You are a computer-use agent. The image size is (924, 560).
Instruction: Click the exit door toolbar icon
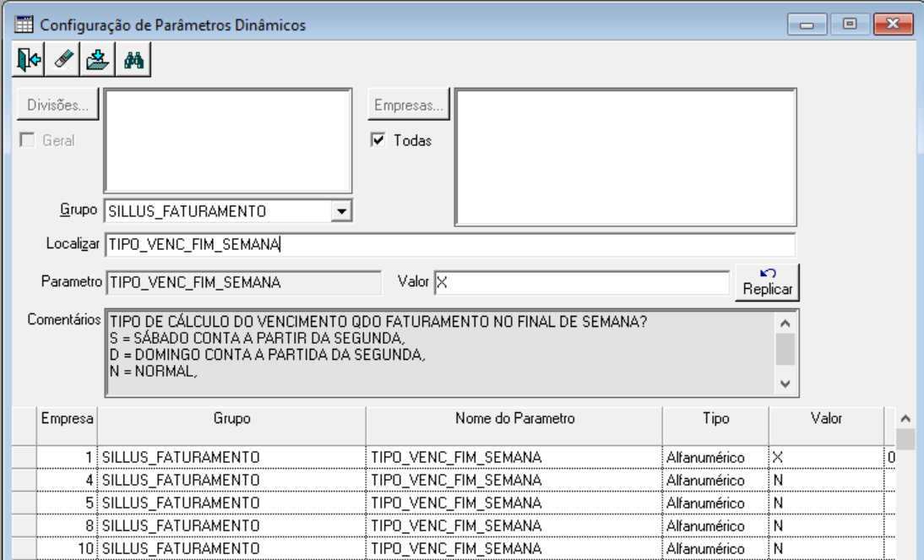pos(28,59)
